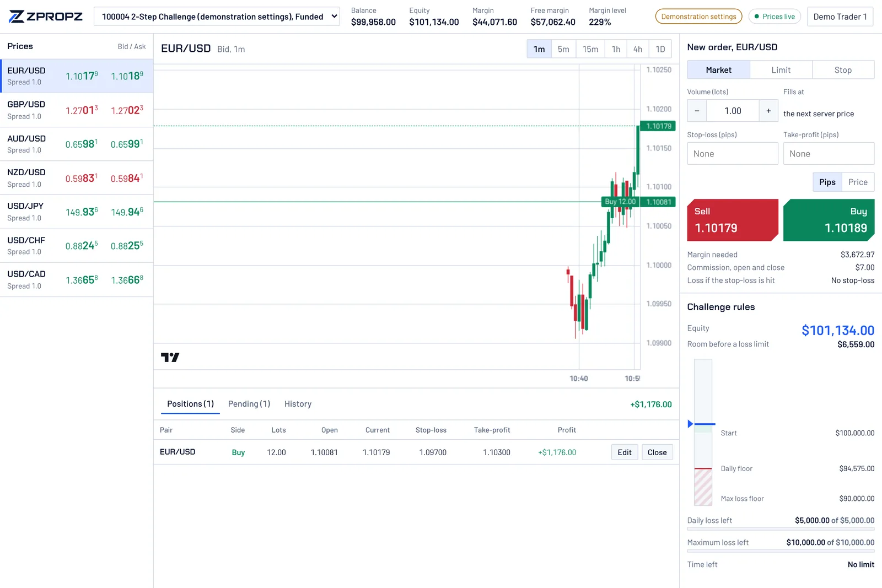This screenshot has height=588, width=882.
Task: Click Buy at 1.10189
Action: point(829,220)
